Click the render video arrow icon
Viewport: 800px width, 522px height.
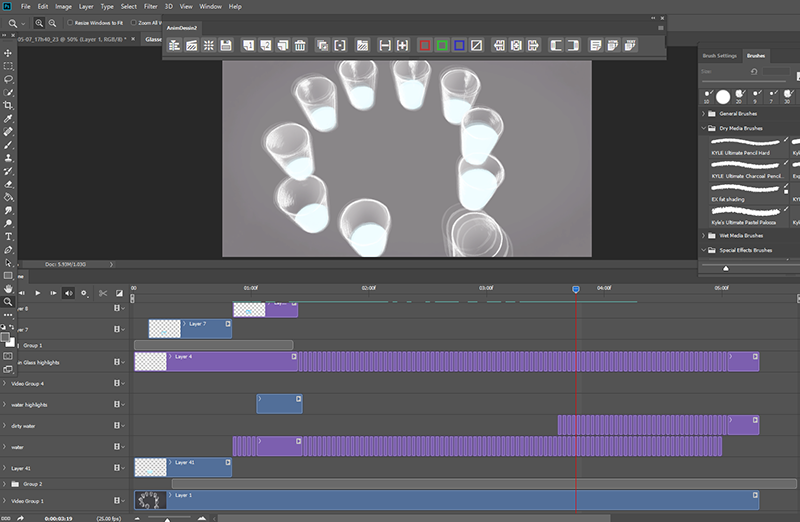20,518
